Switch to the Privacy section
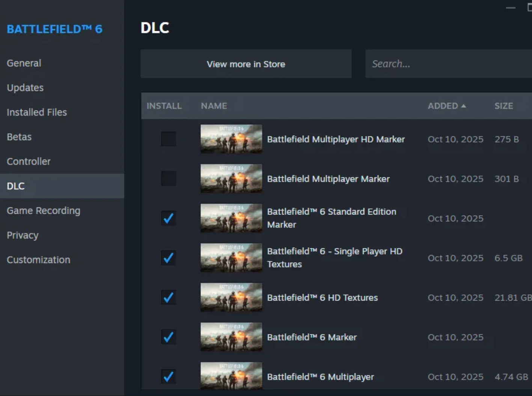Image resolution: width=532 pixels, height=396 pixels. (62, 235)
